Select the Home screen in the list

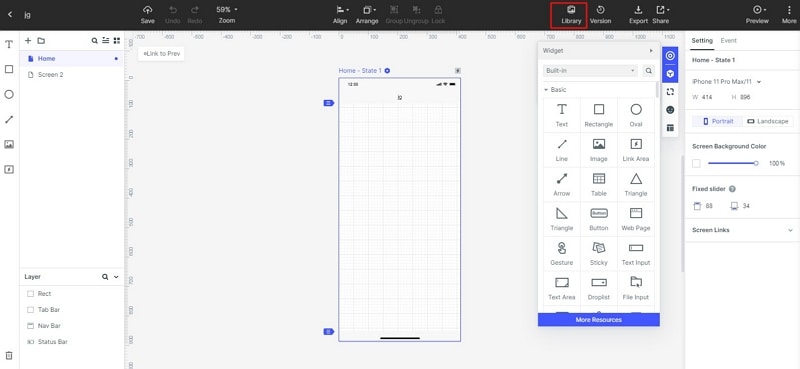pyautogui.click(x=71, y=59)
